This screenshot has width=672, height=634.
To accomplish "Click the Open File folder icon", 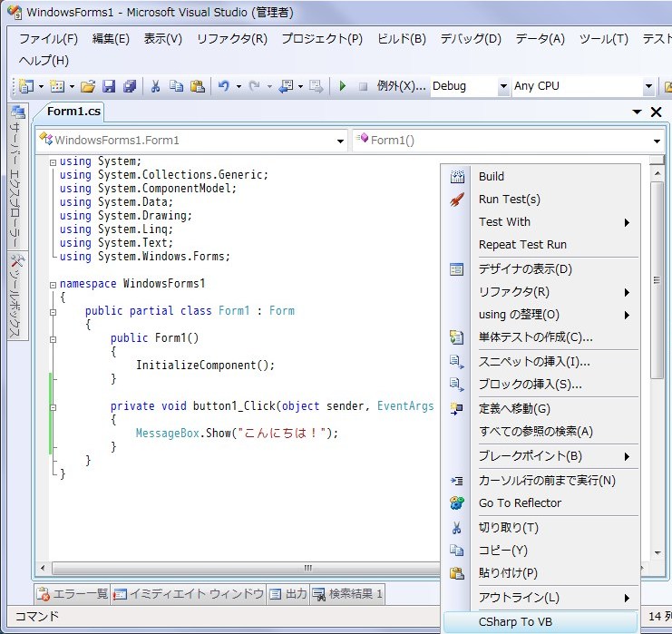I will (x=88, y=86).
